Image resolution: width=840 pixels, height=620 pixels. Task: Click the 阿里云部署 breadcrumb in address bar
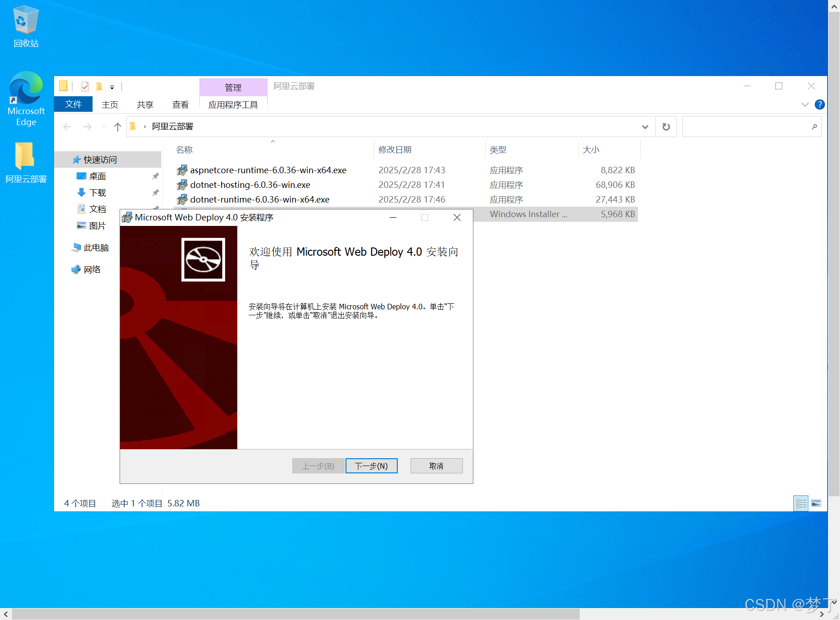[173, 126]
